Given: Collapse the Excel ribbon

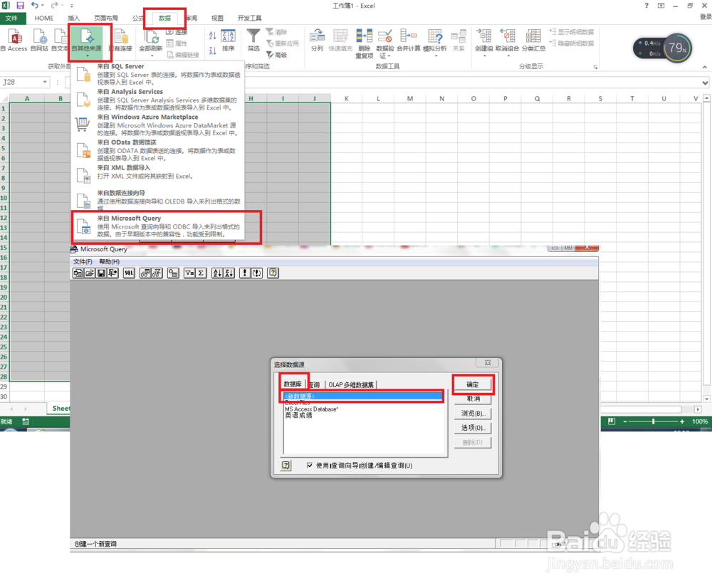Looking at the screenshot, I should 705,67.
